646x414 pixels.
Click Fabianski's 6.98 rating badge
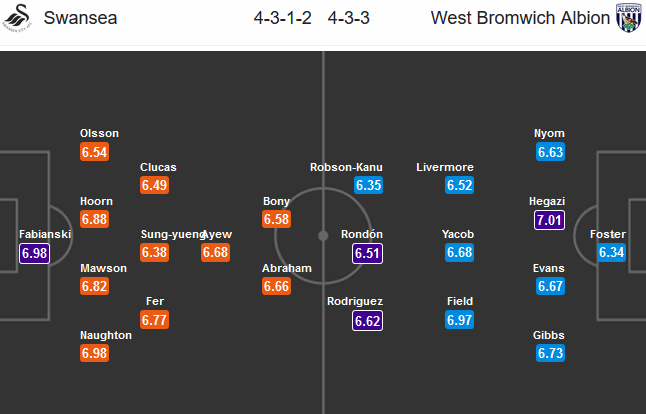34,253
